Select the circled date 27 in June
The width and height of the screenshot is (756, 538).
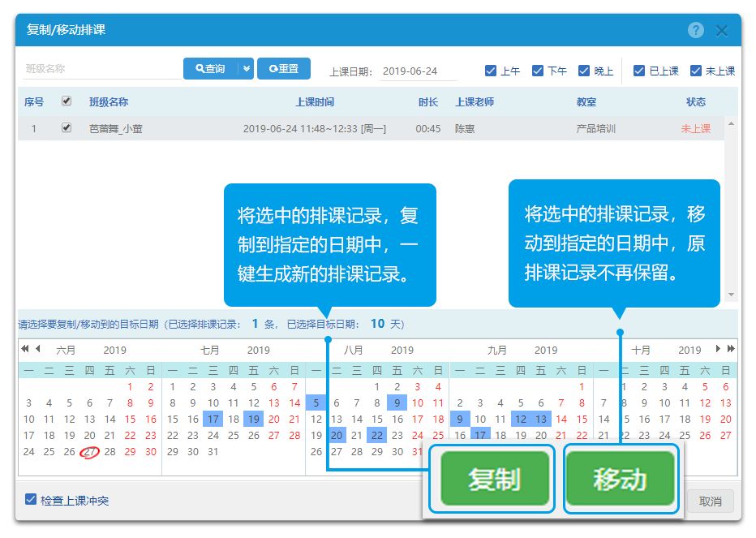90,452
